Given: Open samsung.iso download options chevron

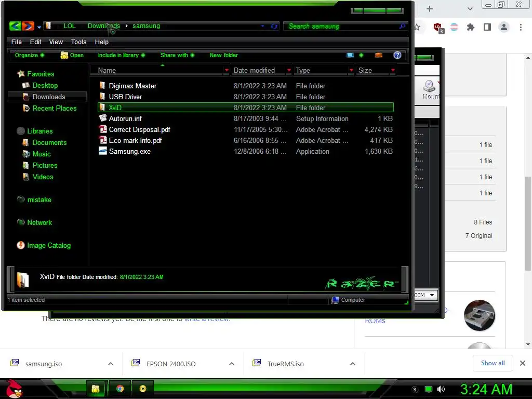Looking at the screenshot, I should pyautogui.click(x=110, y=364).
